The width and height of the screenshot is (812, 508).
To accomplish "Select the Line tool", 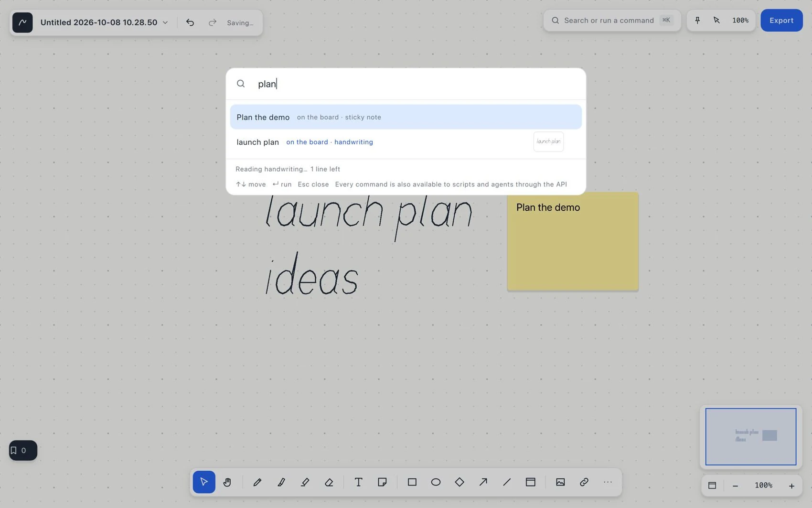I will 507,482.
